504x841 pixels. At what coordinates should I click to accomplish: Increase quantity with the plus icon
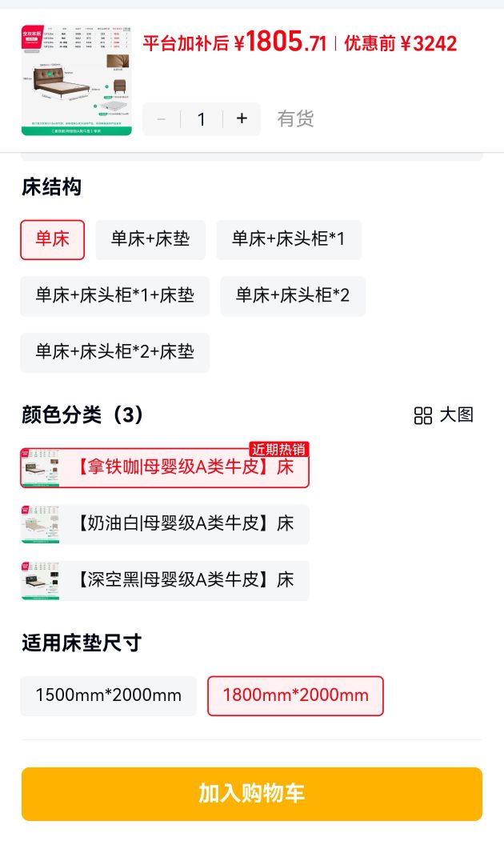[x=242, y=118]
